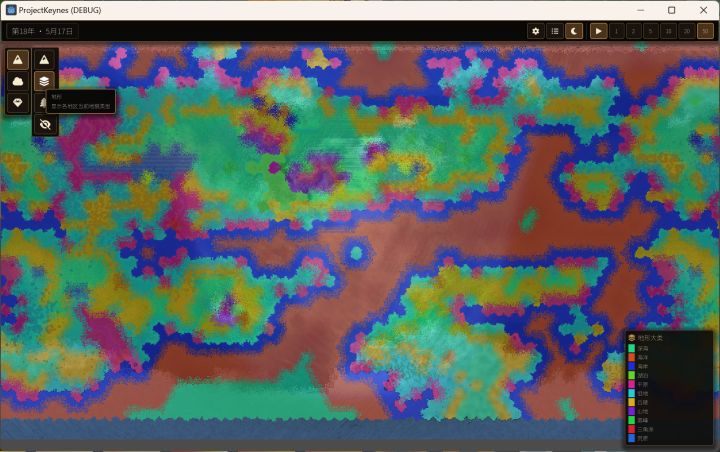This screenshot has height=452, width=720.
Task: Pick the red legend swatch
Action: coord(631,429)
